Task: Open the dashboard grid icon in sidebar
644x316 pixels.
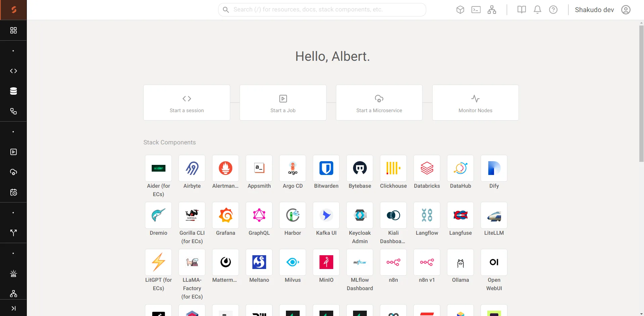Action: click(13, 31)
